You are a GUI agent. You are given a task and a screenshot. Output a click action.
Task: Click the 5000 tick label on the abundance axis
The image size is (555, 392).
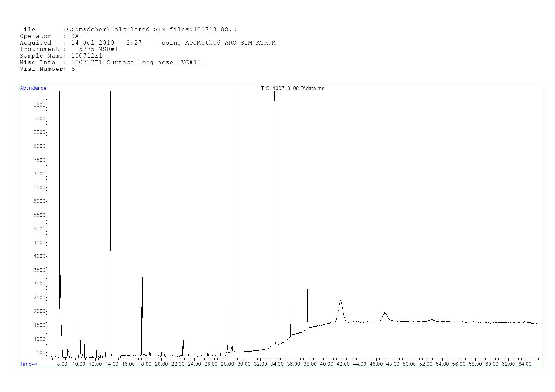[x=40, y=229]
